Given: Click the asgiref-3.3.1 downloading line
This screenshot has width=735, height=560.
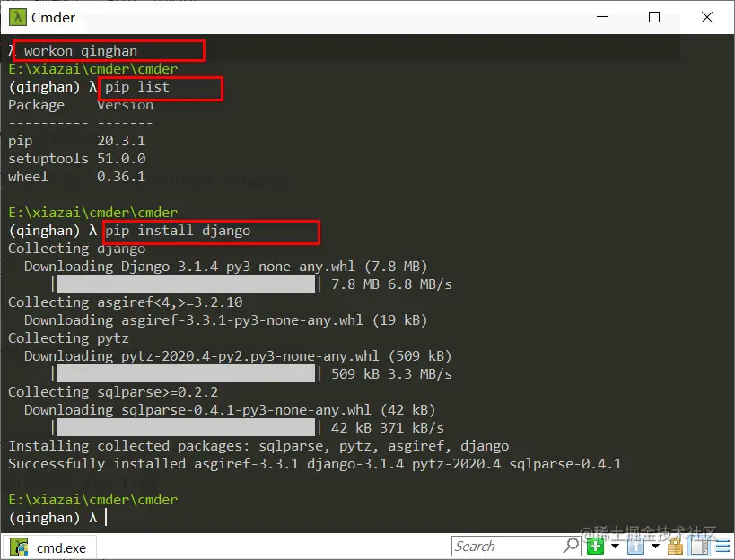Looking at the screenshot, I should tap(226, 320).
